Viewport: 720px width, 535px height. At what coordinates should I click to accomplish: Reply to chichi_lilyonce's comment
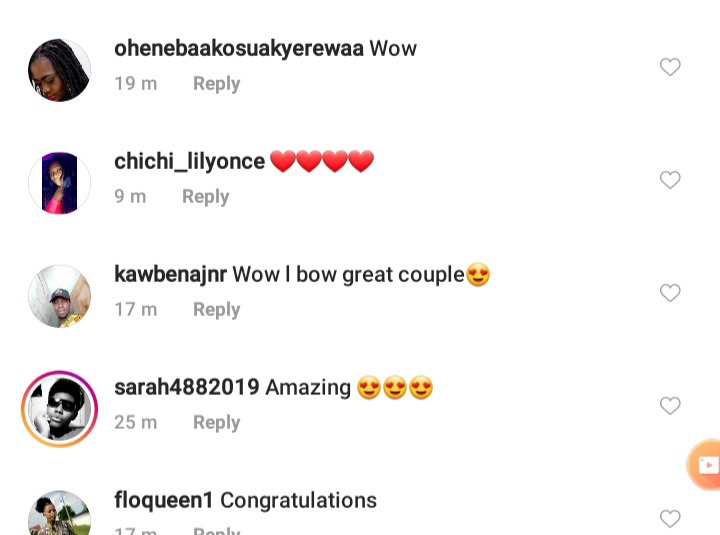(x=205, y=197)
